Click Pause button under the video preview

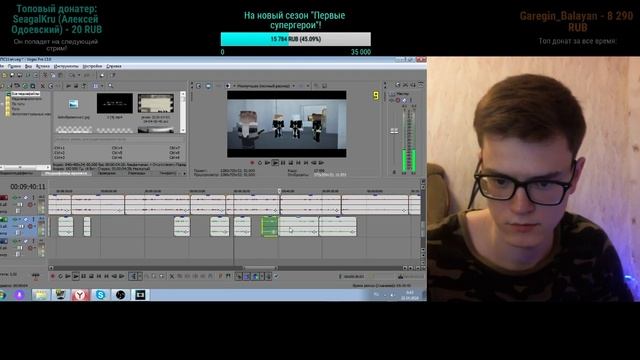click(283, 162)
